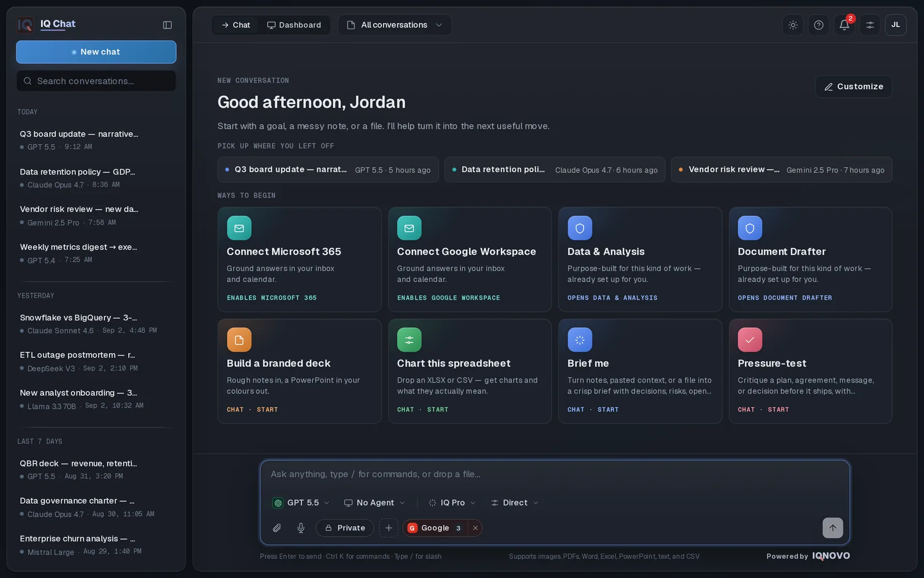Click the Customize button
The height and width of the screenshot is (578, 924).
point(854,87)
